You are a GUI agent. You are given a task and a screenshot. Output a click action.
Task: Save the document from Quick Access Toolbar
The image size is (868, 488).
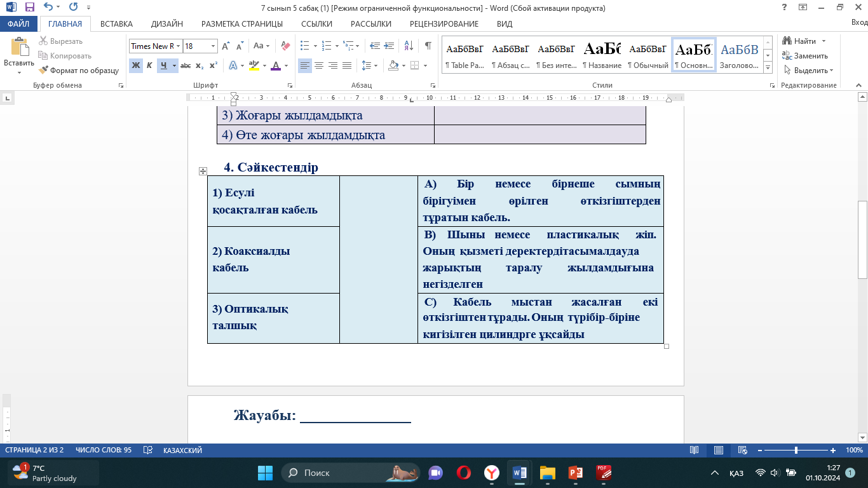point(29,8)
